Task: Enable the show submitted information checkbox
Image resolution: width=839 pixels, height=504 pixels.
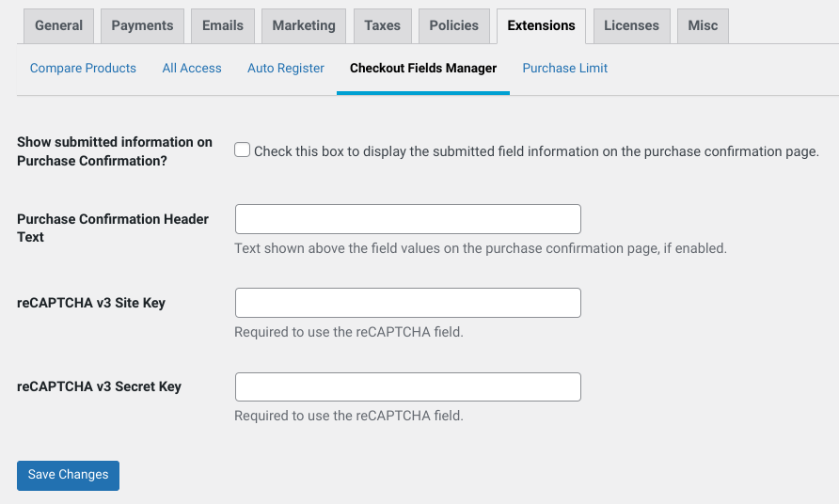Action: 242,150
